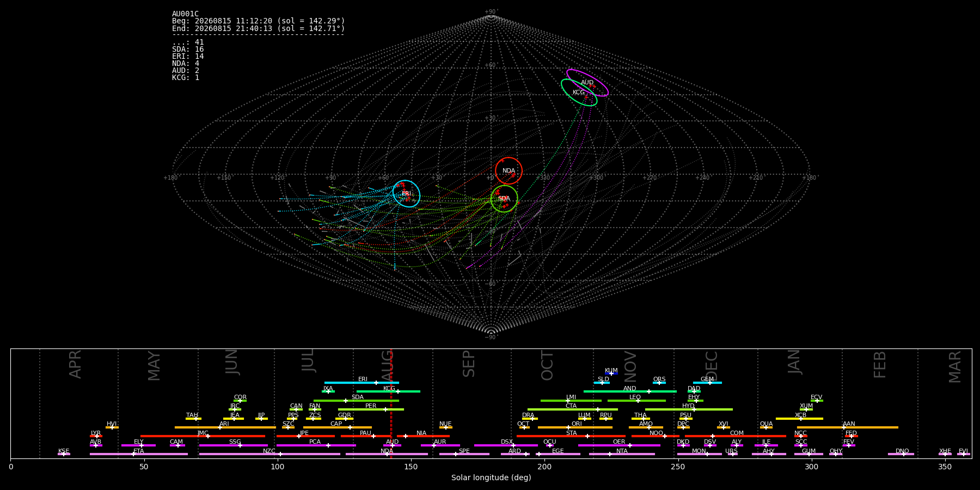Click the Solar longitude axis label

click(x=491, y=478)
